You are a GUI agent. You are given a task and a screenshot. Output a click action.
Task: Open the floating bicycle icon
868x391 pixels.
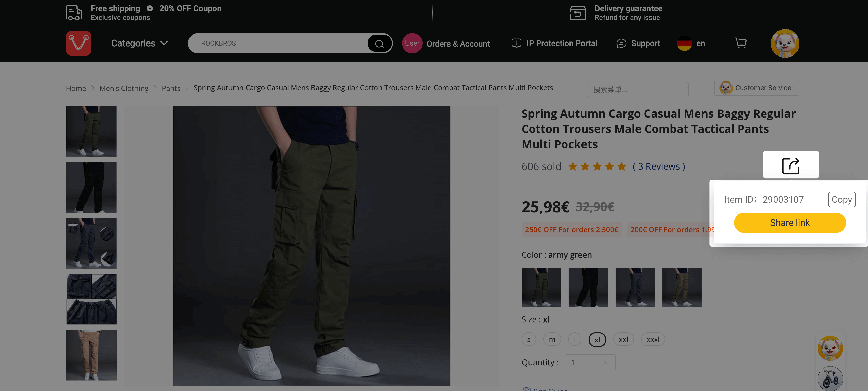[830, 378]
